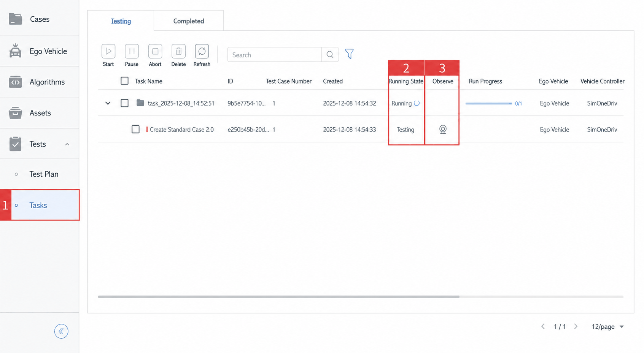Open Assets section in sidebar
The image size is (644, 353).
[16, 113]
